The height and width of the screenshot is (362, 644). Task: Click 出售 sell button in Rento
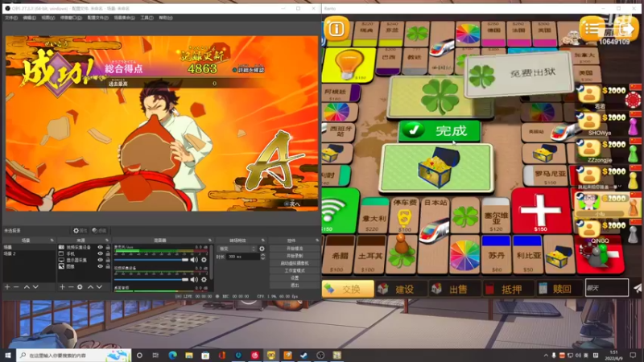pos(453,289)
